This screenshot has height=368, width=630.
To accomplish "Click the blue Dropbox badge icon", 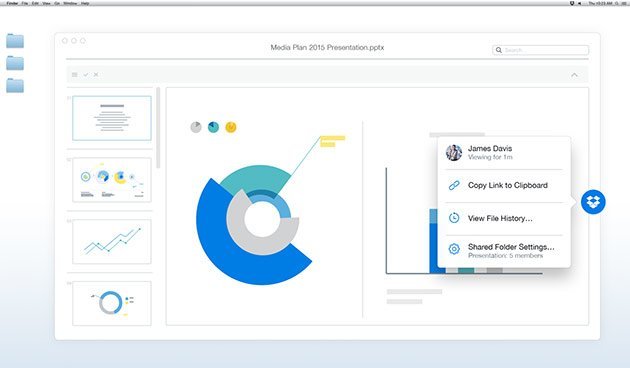I will coord(593,202).
